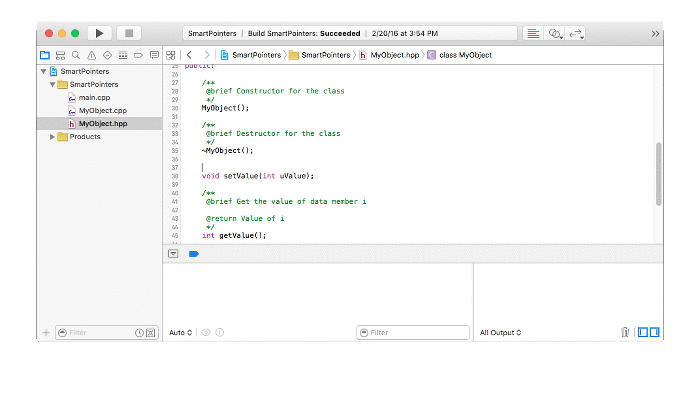
Task: Toggle the variables view pane button
Action: (x=643, y=332)
